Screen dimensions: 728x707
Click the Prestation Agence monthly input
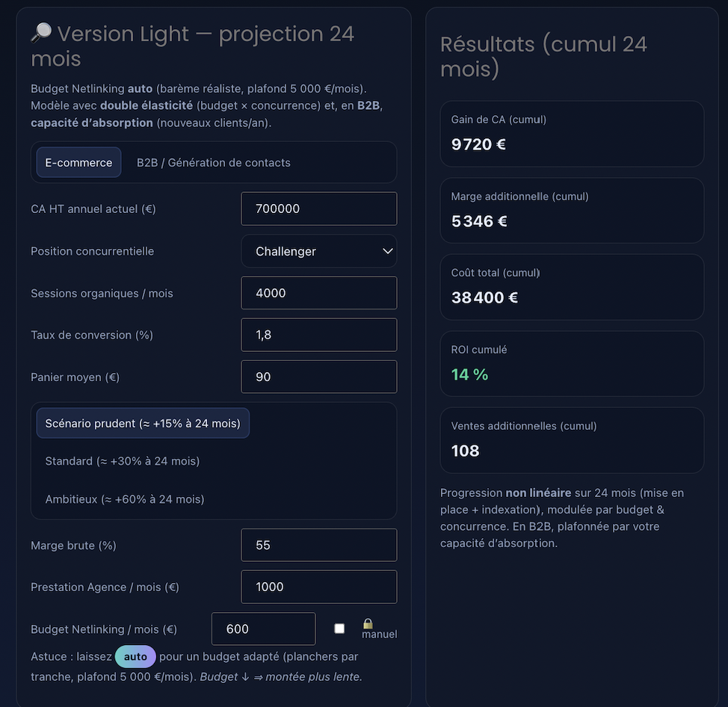pos(319,587)
